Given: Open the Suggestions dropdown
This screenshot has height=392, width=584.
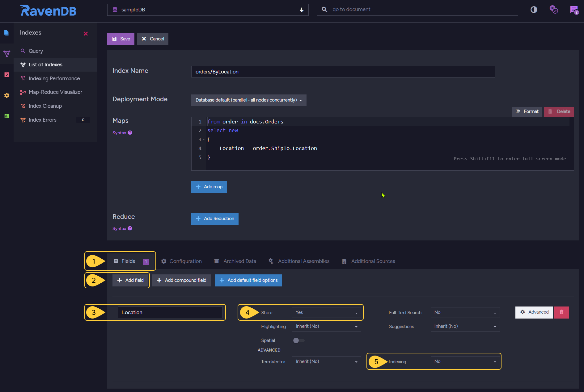Looking at the screenshot, I should [x=465, y=327].
